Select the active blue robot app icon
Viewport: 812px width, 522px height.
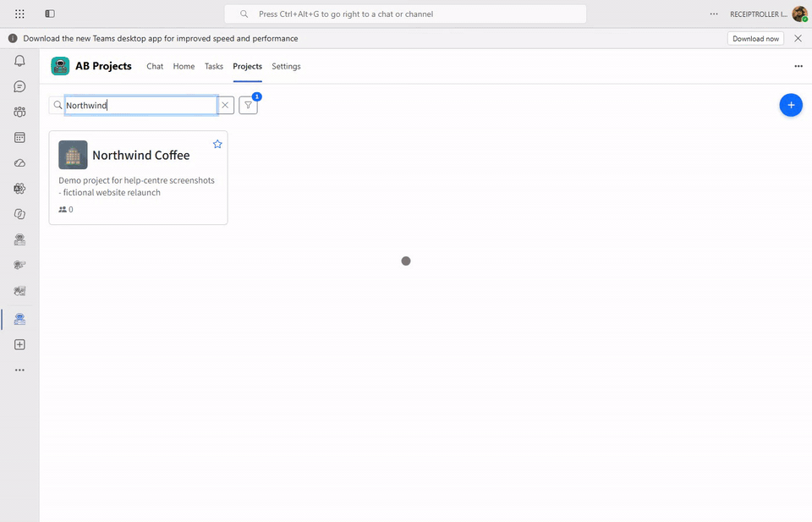19,319
